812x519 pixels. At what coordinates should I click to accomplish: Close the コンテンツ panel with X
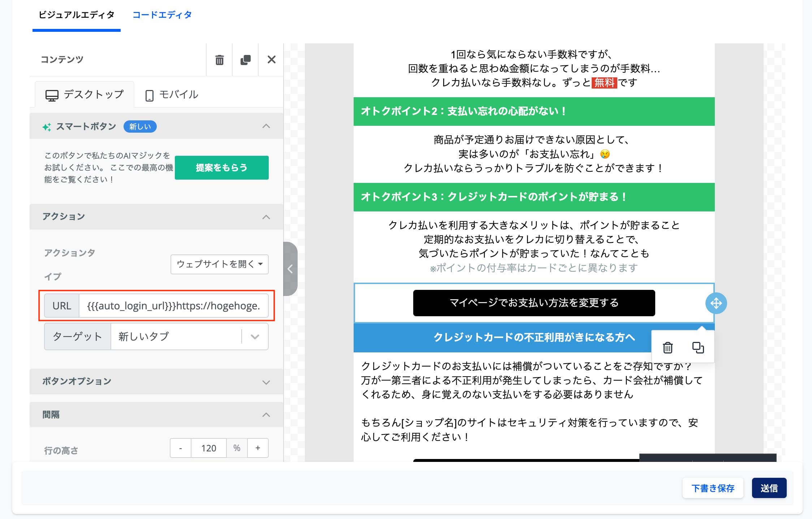(271, 60)
